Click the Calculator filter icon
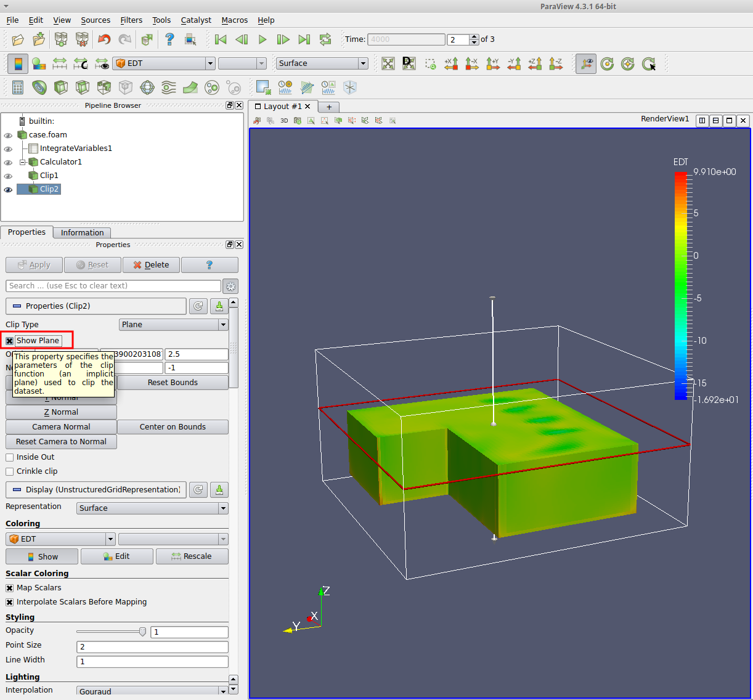This screenshot has height=700, width=753. (18, 87)
